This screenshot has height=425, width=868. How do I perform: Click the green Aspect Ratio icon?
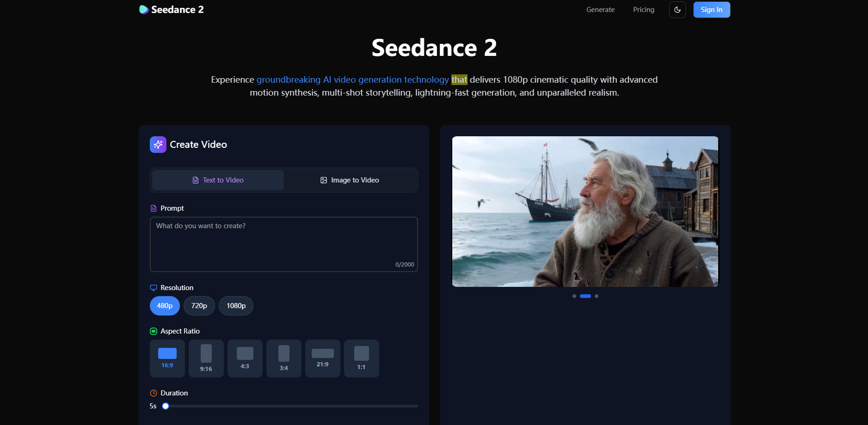point(153,331)
